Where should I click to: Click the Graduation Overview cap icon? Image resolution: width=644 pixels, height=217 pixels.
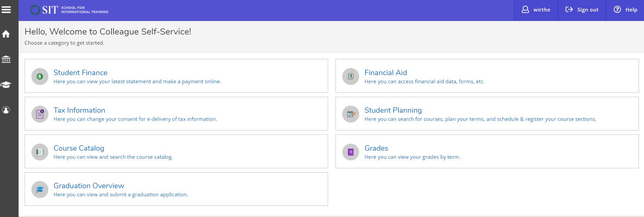pos(40,190)
